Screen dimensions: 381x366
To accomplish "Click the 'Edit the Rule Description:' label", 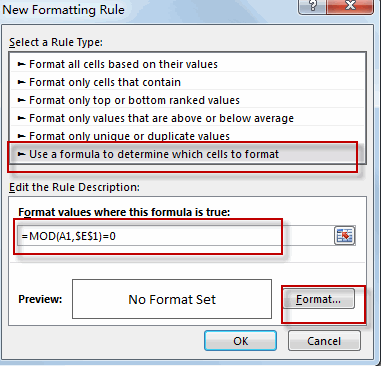I will (74, 187).
